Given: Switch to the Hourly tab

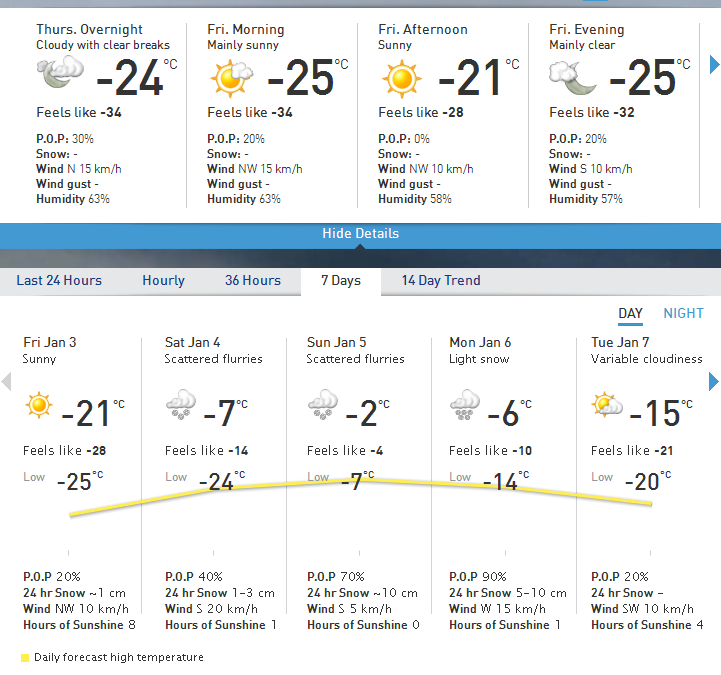Looking at the screenshot, I should (163, 280).
